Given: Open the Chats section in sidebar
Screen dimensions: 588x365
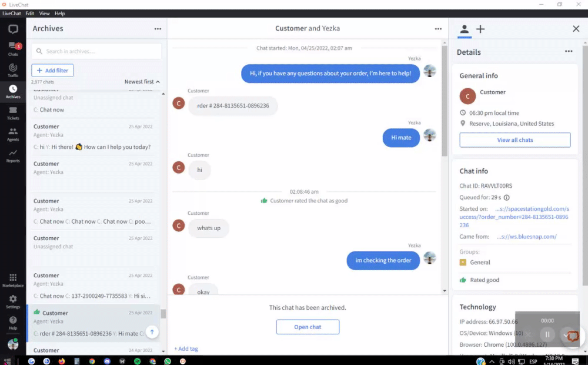Looking at the screenshot, I should [x=13, y=49].
